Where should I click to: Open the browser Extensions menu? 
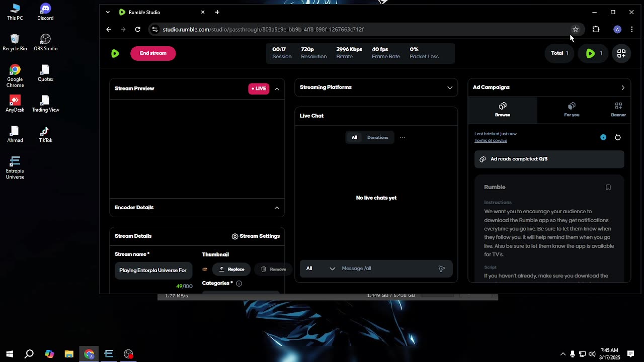click(x=596, y=30)
